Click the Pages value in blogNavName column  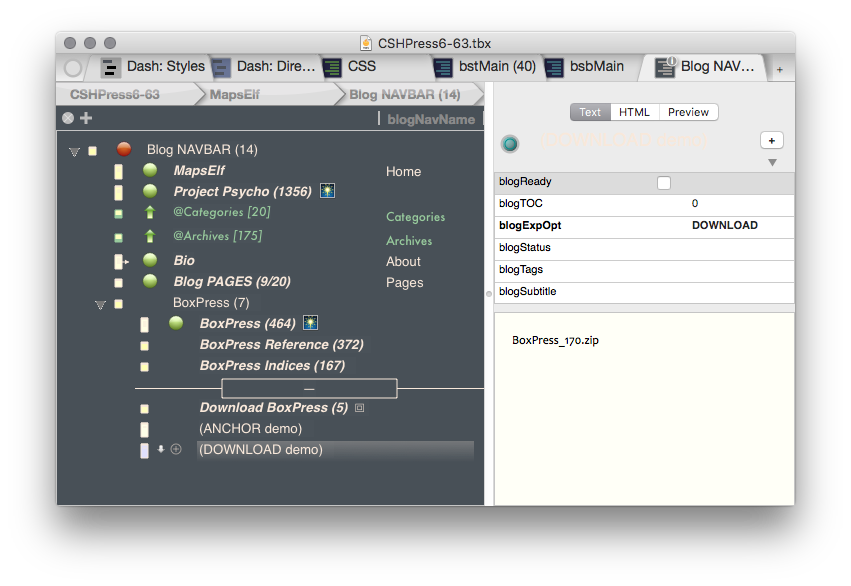click(x=404, y=283)
